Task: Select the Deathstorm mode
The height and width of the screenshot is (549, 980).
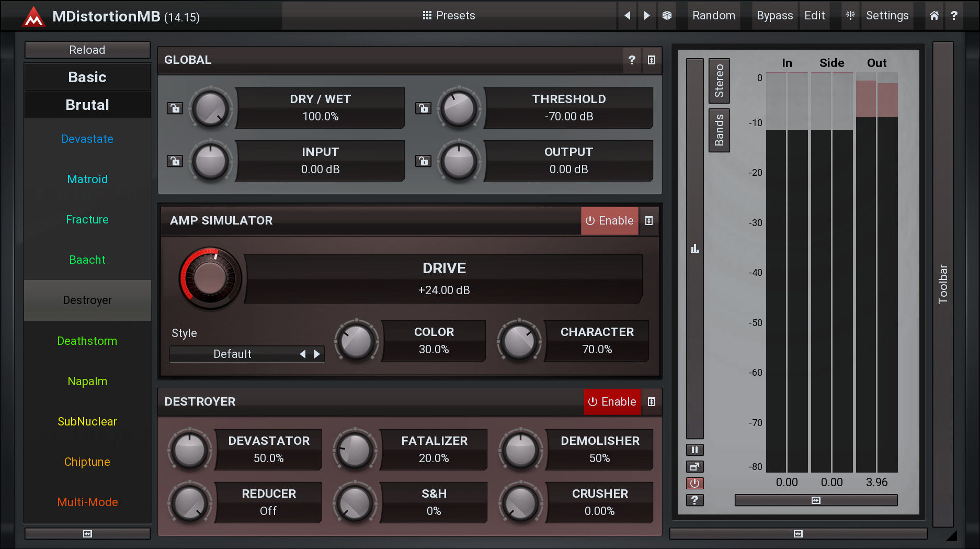Action: coord(87,341)
